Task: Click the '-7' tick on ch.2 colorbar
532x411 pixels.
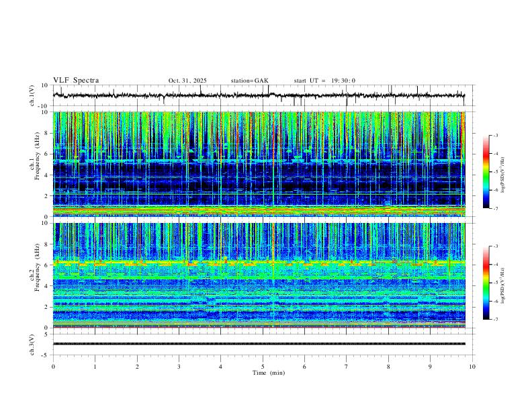Action: (x=495, y=319)
